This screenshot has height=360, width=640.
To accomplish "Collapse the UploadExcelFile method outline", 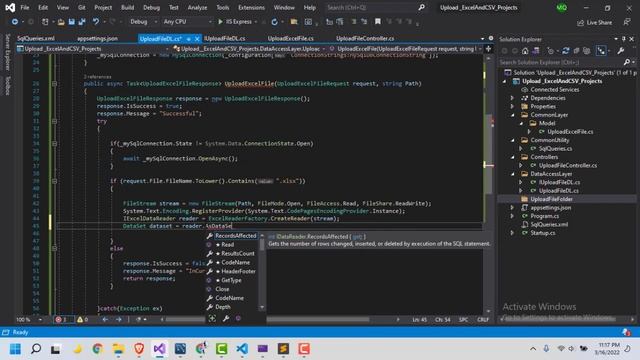I will click(x=54, y=84).
